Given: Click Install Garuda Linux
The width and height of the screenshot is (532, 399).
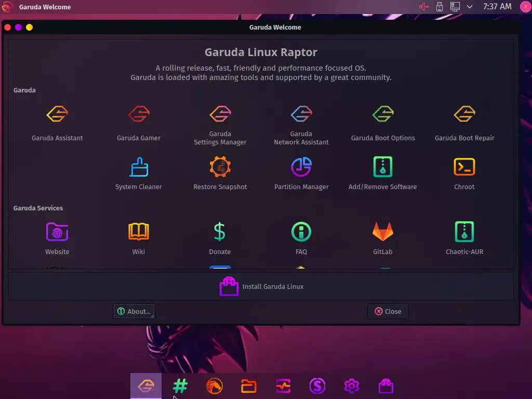Looking at the screenshot, I should [261, 286].
